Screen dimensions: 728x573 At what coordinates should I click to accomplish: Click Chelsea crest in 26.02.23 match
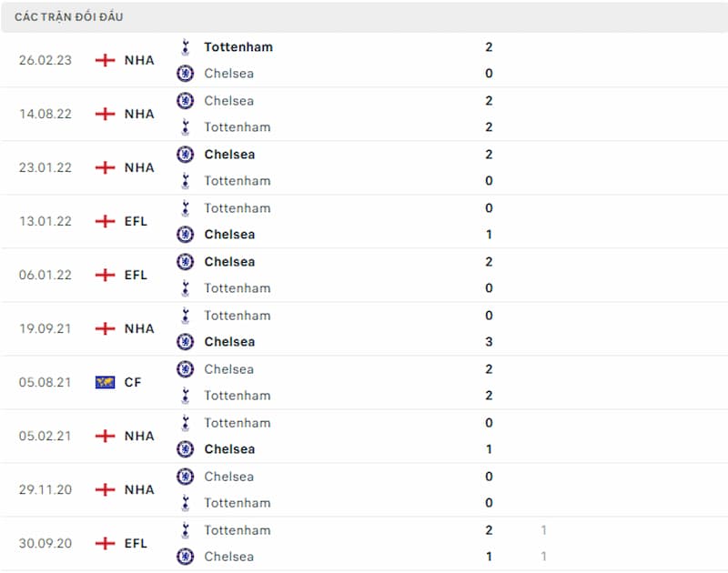186,74
